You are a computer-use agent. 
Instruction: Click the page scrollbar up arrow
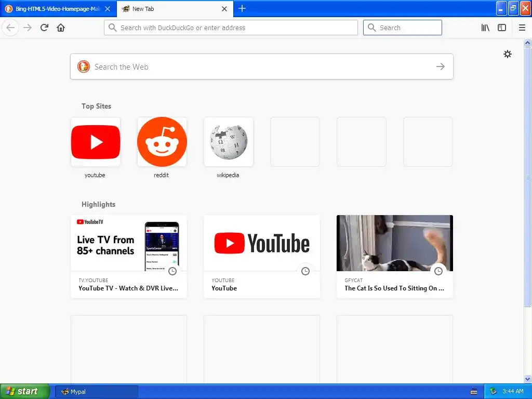point(527,43)
